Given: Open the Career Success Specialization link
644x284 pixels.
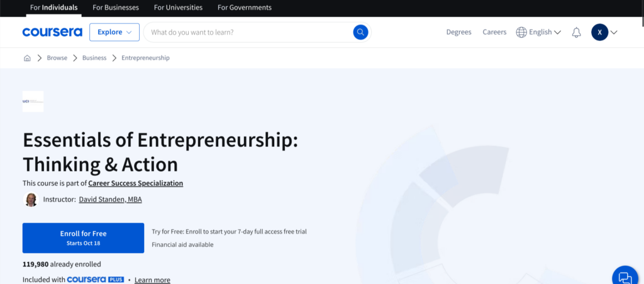Looking at the screenshot, I should tap(136, 183).
